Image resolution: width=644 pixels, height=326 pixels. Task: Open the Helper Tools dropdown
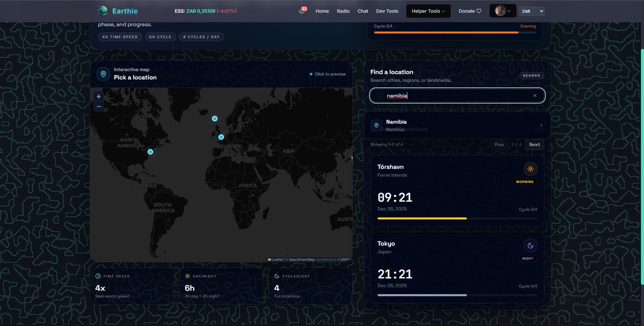point(428,11)
